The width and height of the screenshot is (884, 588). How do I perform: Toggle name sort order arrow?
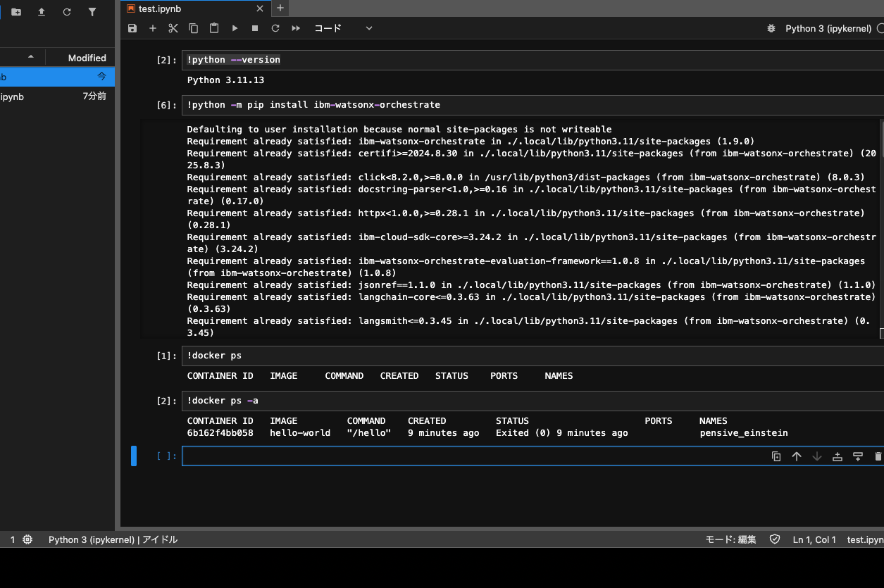[30, 57]
